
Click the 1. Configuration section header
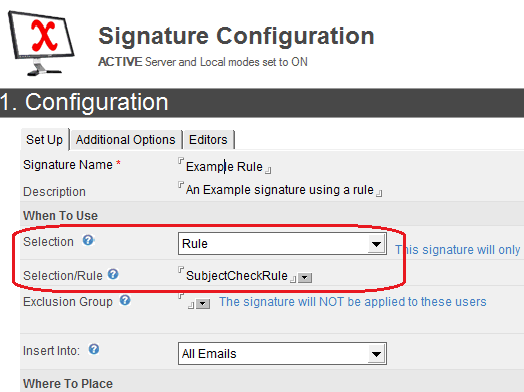pos(262,103)
